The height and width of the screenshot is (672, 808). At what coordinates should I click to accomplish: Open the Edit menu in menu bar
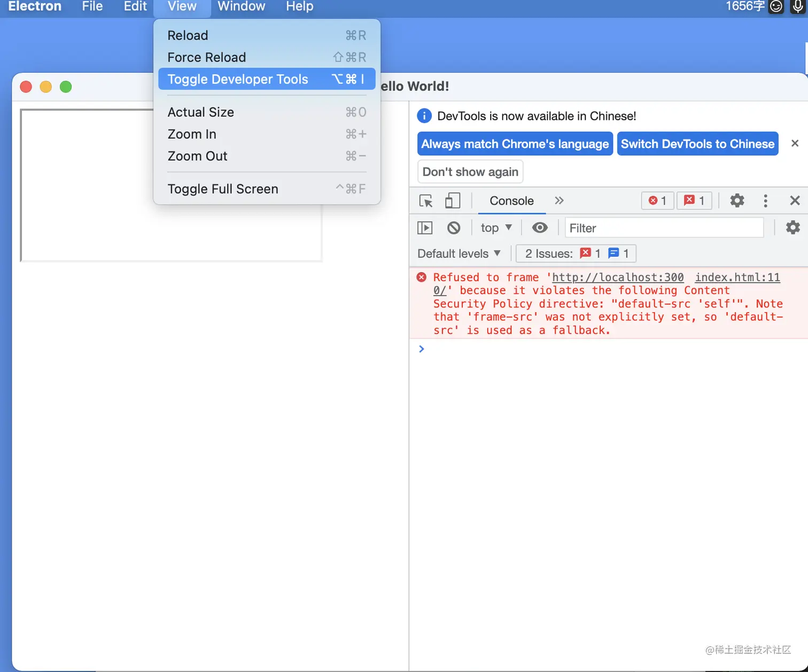[x=135, y=6]
